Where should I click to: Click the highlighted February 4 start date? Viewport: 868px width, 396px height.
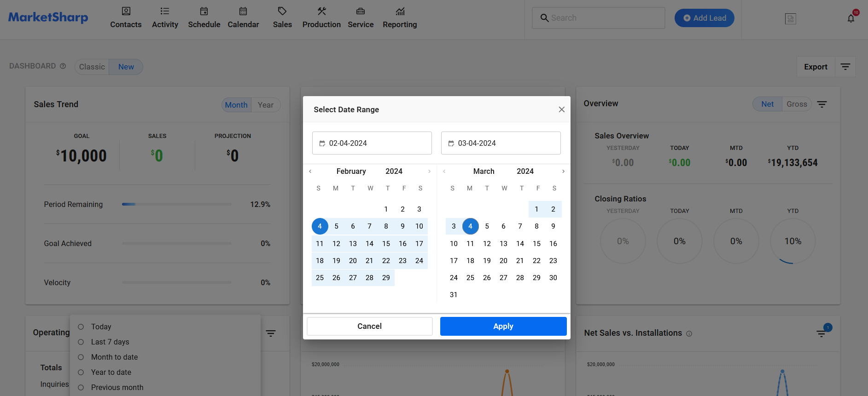tap(320, 226)
